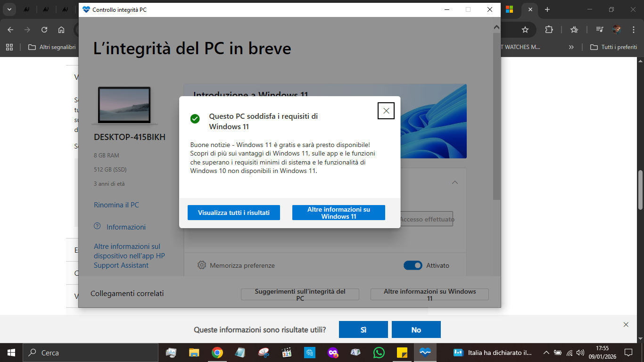The image size is (644, 362).
Task: Answer Sì to the feedback question
Action: tap(363, 329)
